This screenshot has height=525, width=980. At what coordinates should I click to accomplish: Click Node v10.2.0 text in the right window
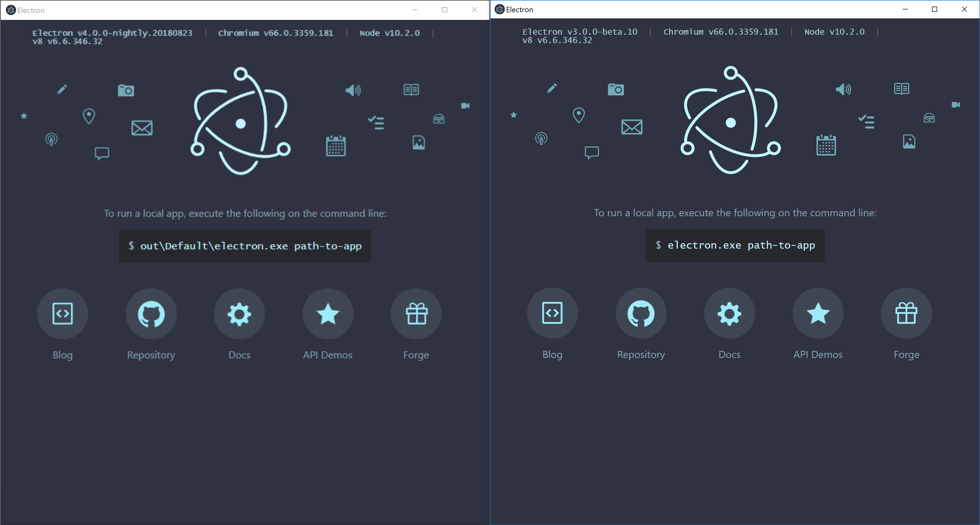[x=834, y=32]
